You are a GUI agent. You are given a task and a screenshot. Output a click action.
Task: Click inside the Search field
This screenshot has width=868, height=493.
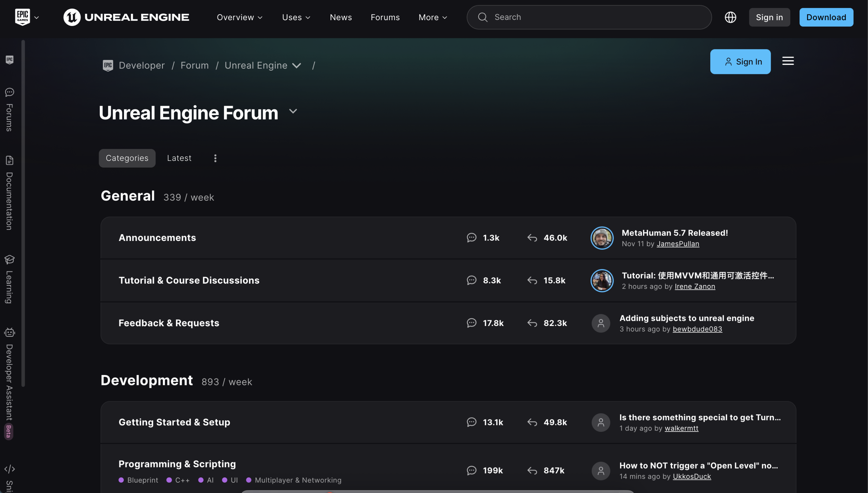[589, 17]
